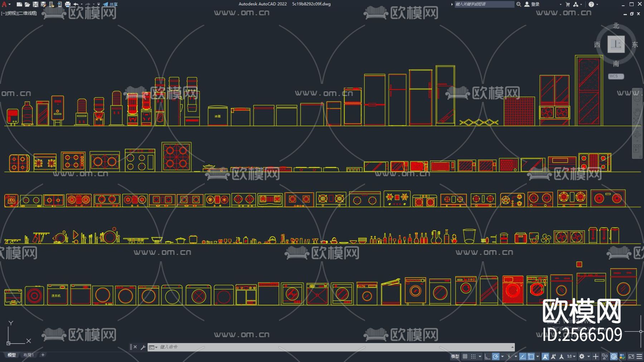Open from Web & Mobile icon
The height and width of the screenshot is (362, 644).
52,4
